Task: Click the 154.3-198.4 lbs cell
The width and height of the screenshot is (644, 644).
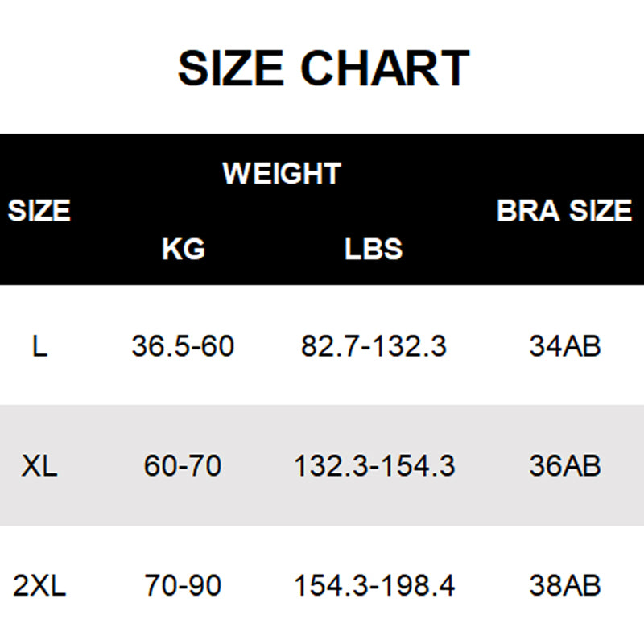Action: pos(374,585)
